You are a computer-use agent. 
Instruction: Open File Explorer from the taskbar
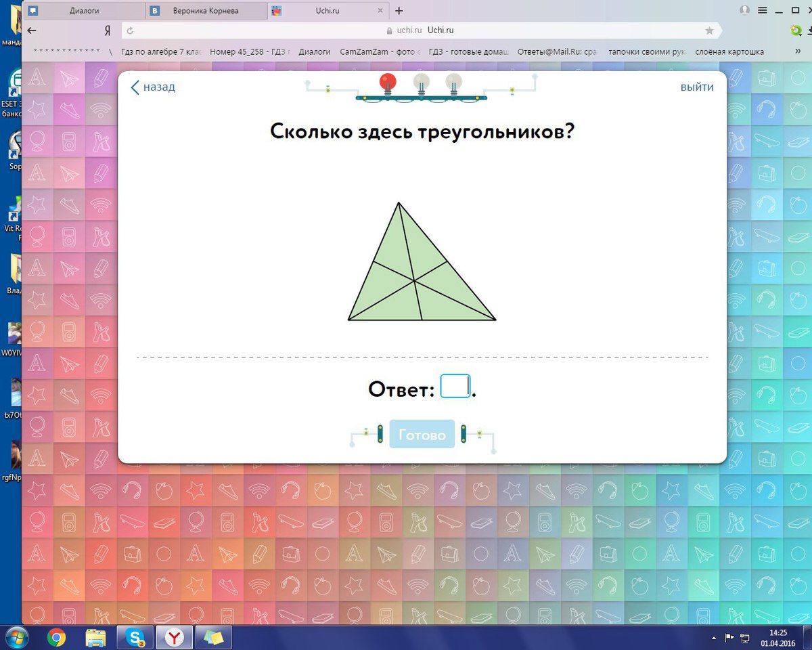coord(96,637)
